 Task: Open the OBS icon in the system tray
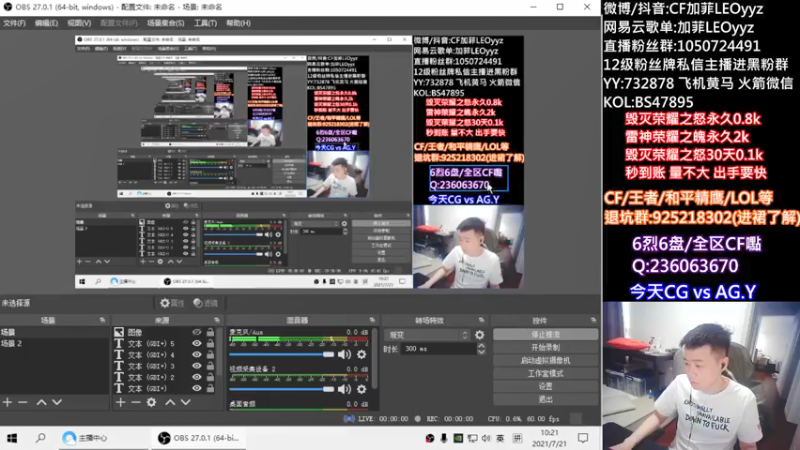(430, 438)
